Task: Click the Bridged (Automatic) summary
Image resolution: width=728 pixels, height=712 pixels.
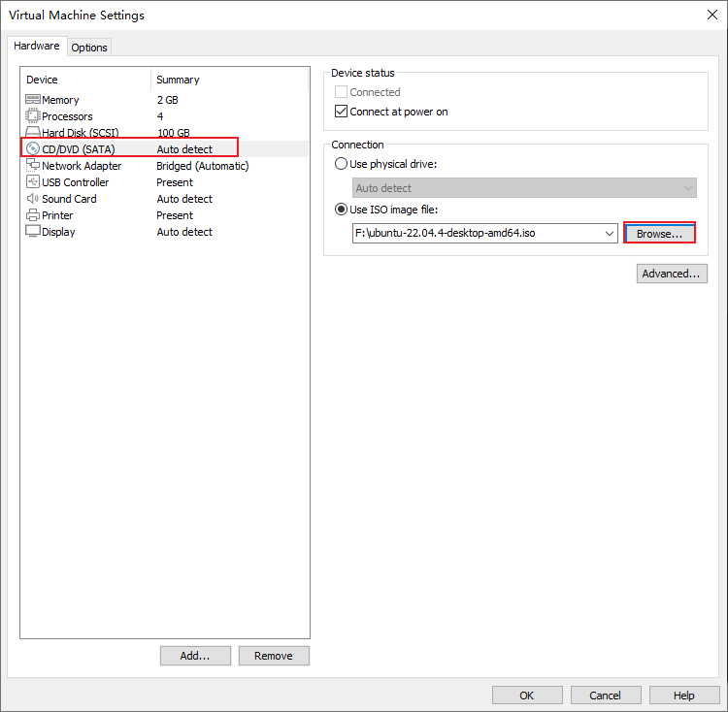Action: [203, 166]
